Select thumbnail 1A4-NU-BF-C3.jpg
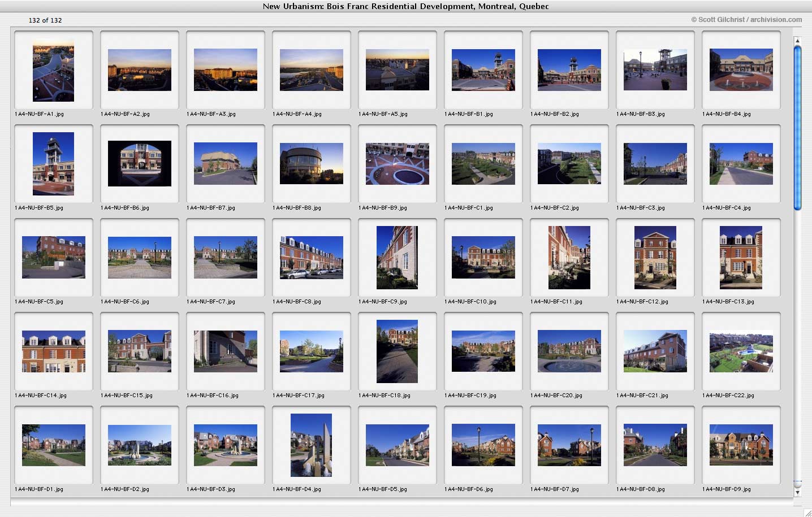812x517 pixels. [x=655, y=164]
